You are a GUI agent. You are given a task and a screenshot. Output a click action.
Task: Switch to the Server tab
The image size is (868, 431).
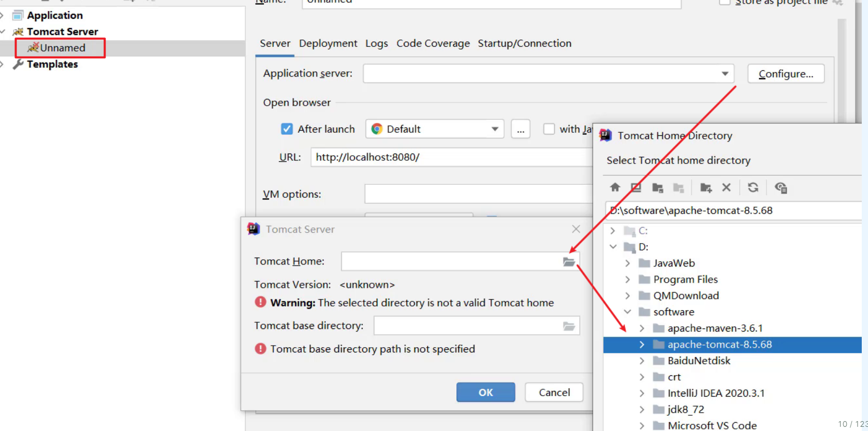click(275, 43)
